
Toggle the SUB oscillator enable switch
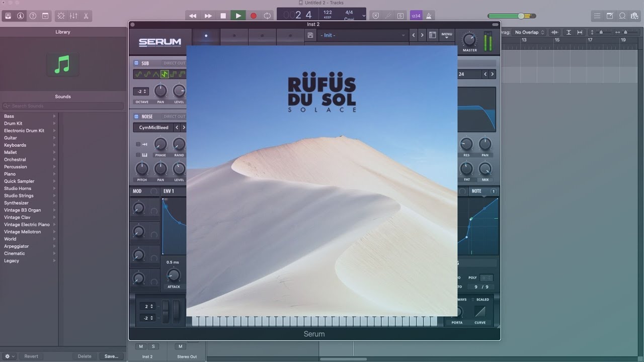136,63
